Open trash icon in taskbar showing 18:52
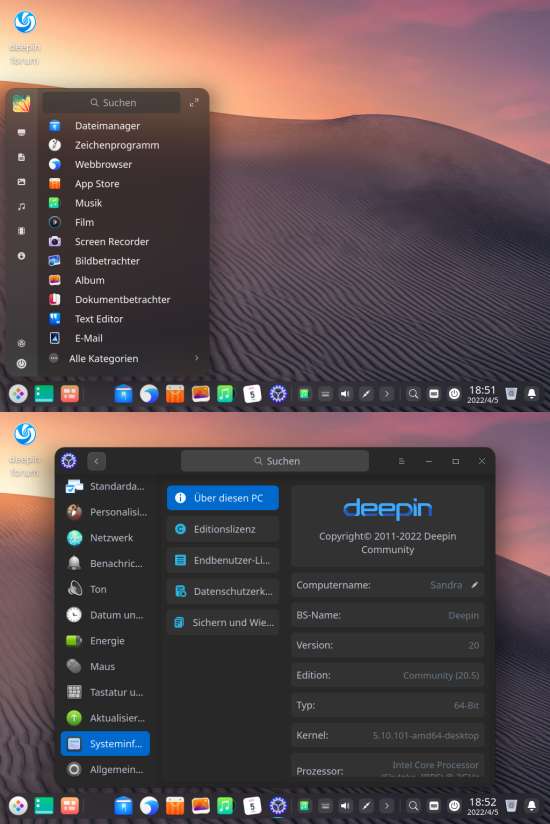550x824 pixels. pos(511,805)
